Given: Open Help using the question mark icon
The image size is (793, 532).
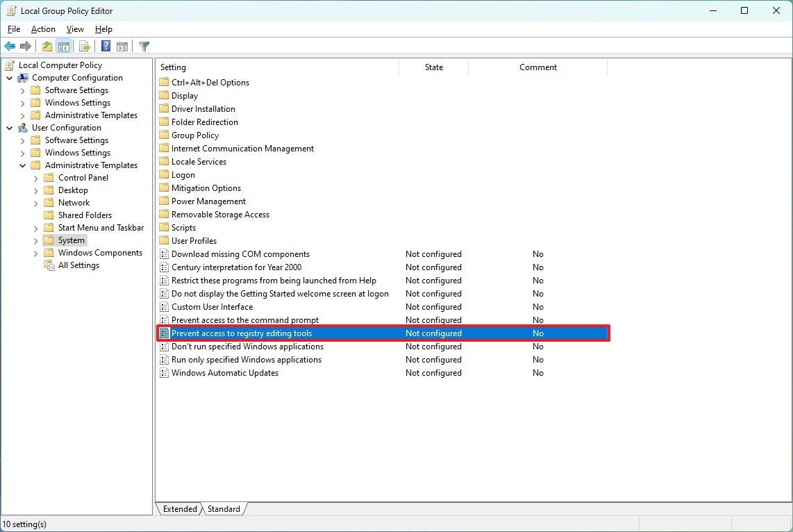Looking at the screenshot, I should pos(105,46).
